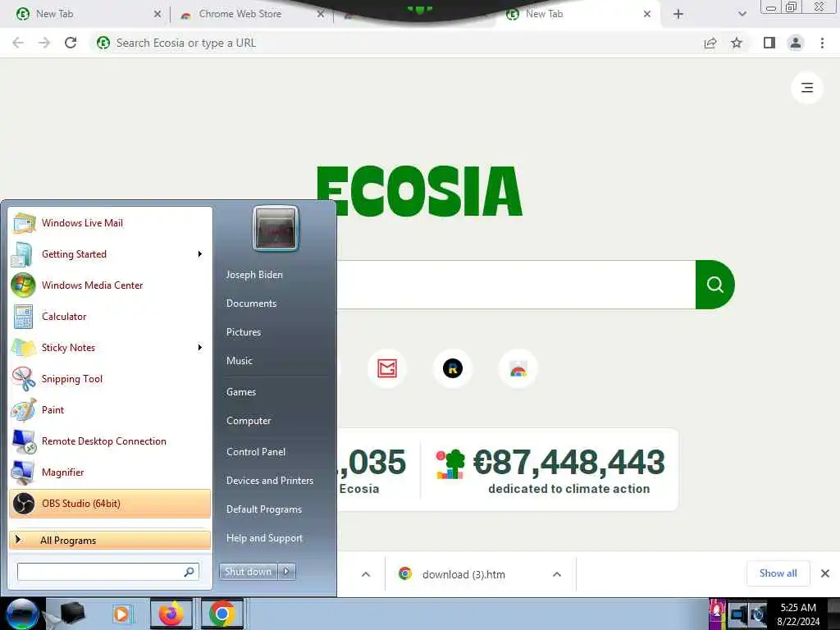Open Chrome three-dot menu
840x630 pixels.
pos(822,43)
